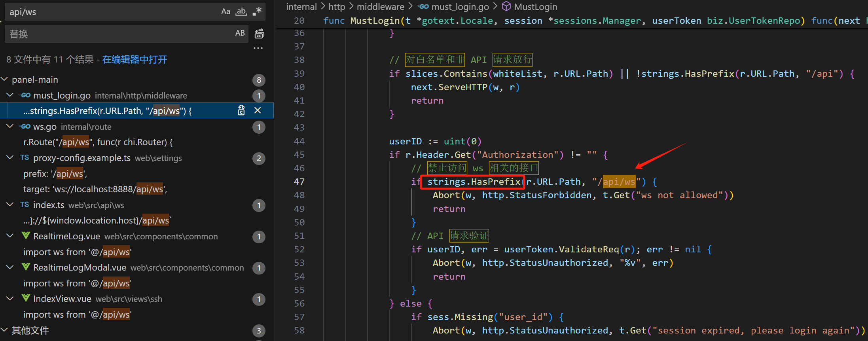Viewport: 868px width, 341px height.
Task: Collapse the 其他文件 results section
Action: click(x=5, y=330)
